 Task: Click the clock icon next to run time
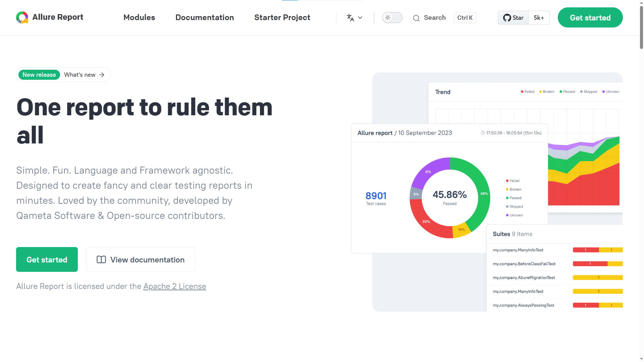483,133
